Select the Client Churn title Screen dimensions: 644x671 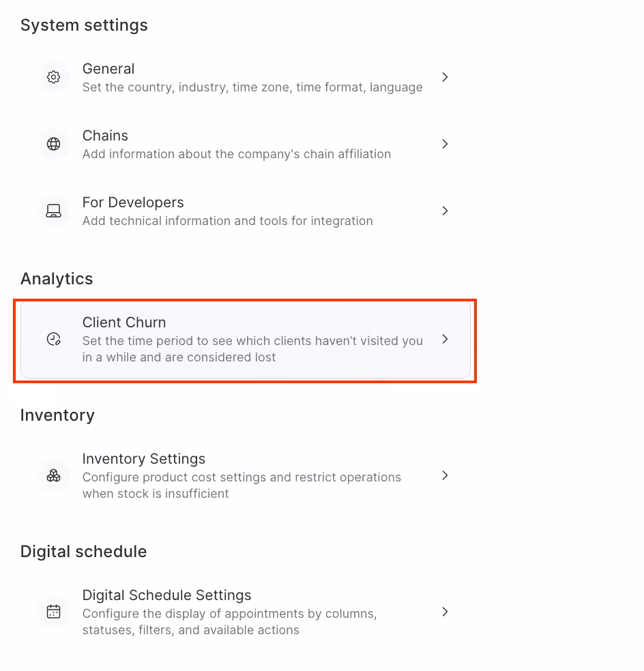(x=124, y=323)
